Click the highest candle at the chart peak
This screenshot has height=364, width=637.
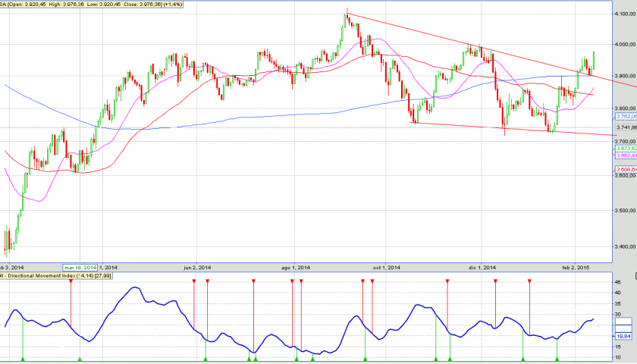[x=346, y=18]
